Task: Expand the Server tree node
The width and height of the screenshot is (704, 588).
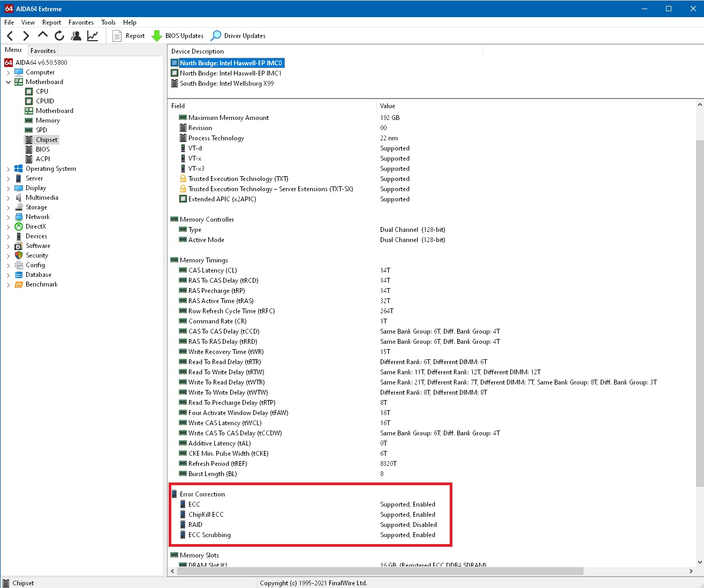Action: (8, 178)
